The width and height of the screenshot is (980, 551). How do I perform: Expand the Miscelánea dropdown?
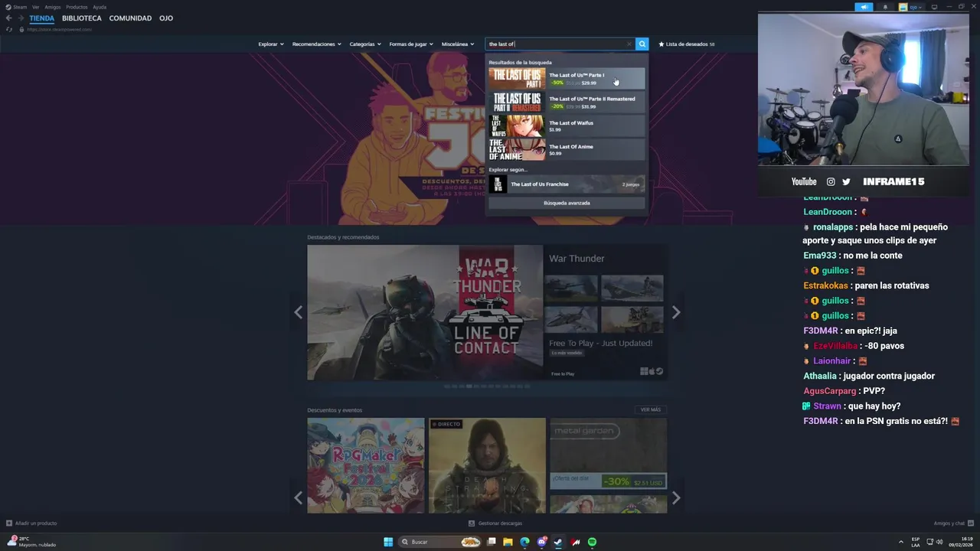pos(458,44)
